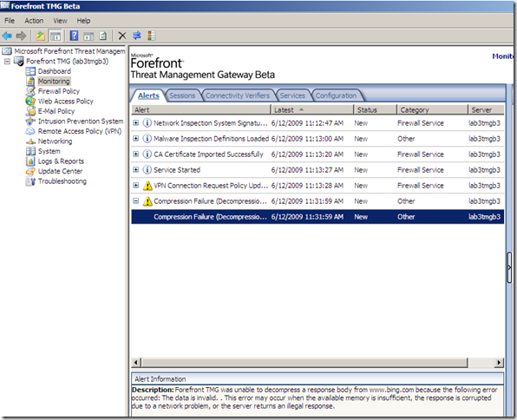Expand the Network Inspection System Signature alert
517x420 pixels.
pos(136,122)
